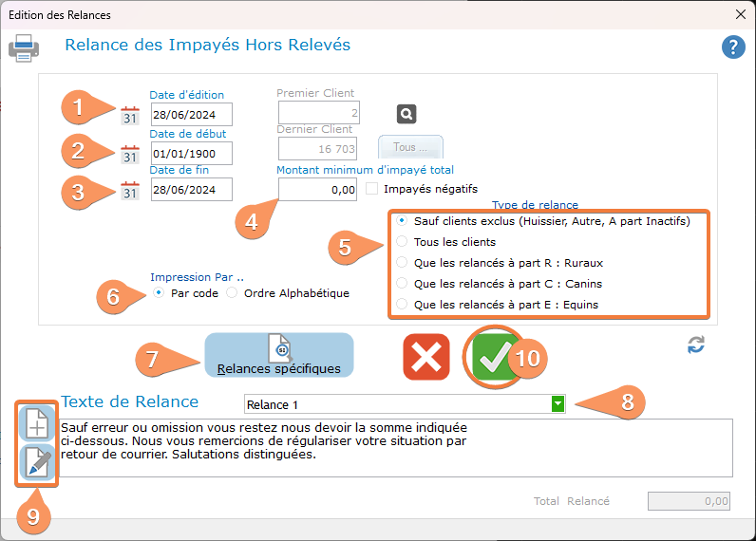Click the refresh arrows icon
Image resolution: width=756 pixels, height=541 pixels.
pos(696,345)
